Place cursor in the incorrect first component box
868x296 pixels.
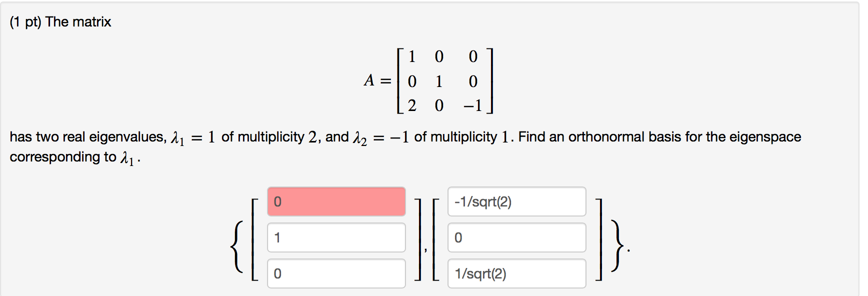(x=336, y=202)
